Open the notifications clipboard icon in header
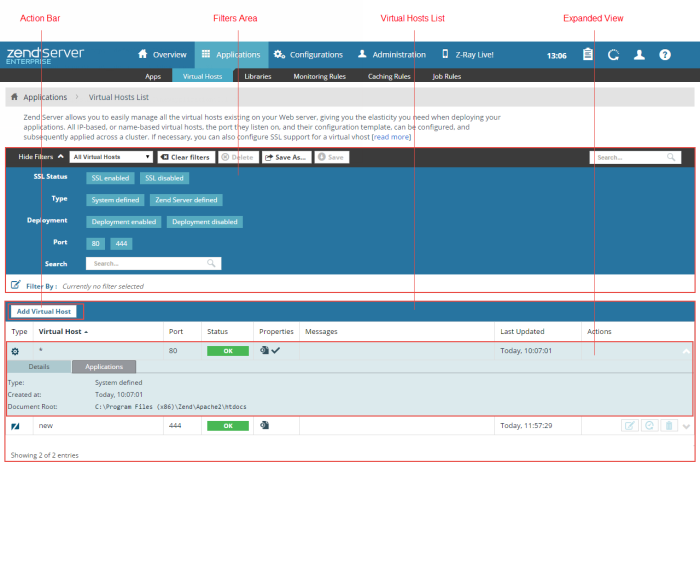Screen dimensions: 700x568 [588, 55]
